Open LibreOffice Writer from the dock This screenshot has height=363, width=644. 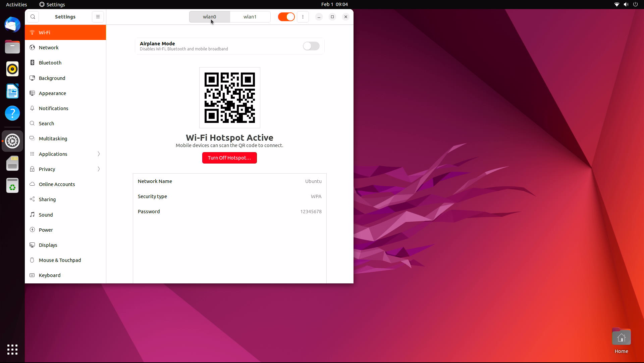click(12, 91)
